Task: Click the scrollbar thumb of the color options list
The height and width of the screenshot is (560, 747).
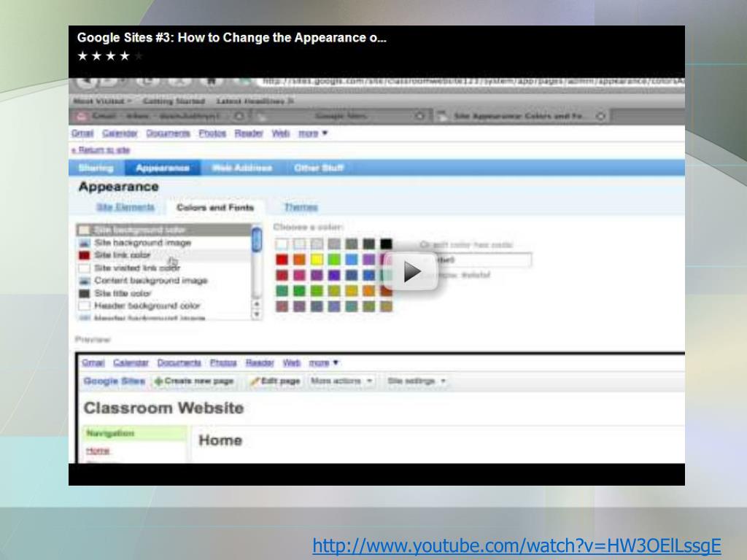Action: click(x=257, y=239)
